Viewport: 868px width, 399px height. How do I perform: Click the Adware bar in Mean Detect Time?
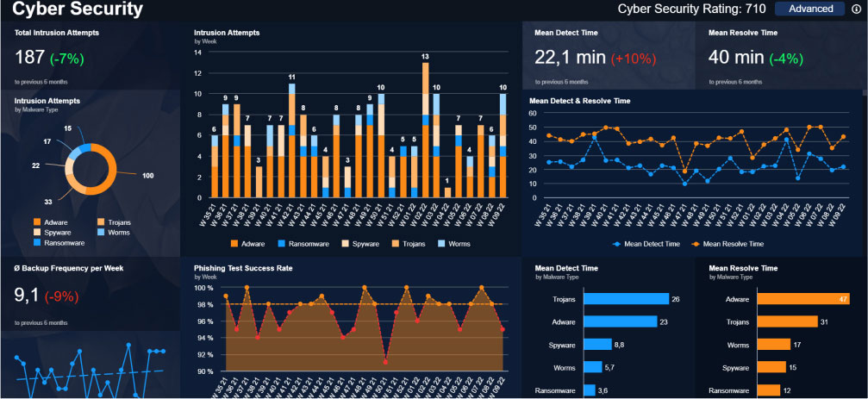(x=620, y=321)
